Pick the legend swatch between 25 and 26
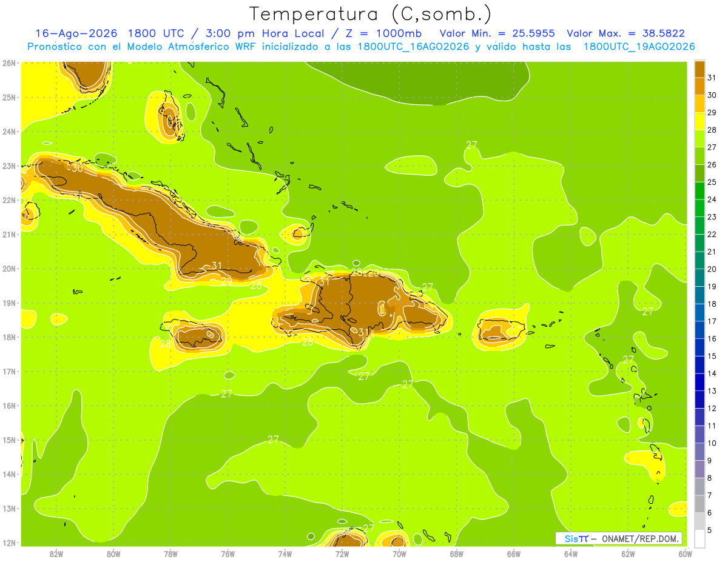The height and width of the screenshot is (562, 728). [699, 173]
